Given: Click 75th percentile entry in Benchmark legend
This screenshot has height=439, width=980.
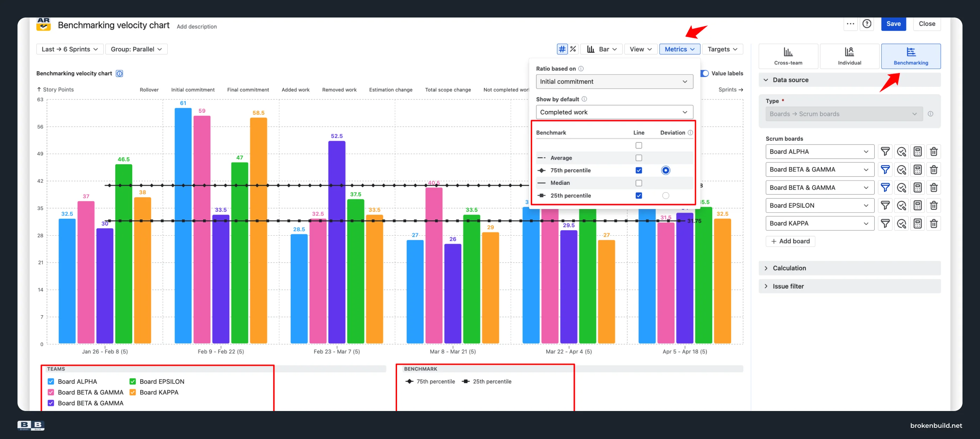Looking at the screenshot, I should click(430, 382).
